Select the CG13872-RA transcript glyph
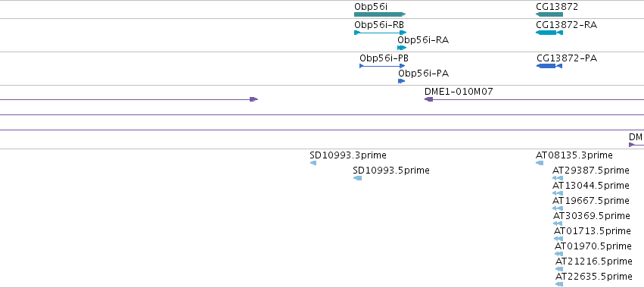644x288 pixels. [x=549, y=33]
